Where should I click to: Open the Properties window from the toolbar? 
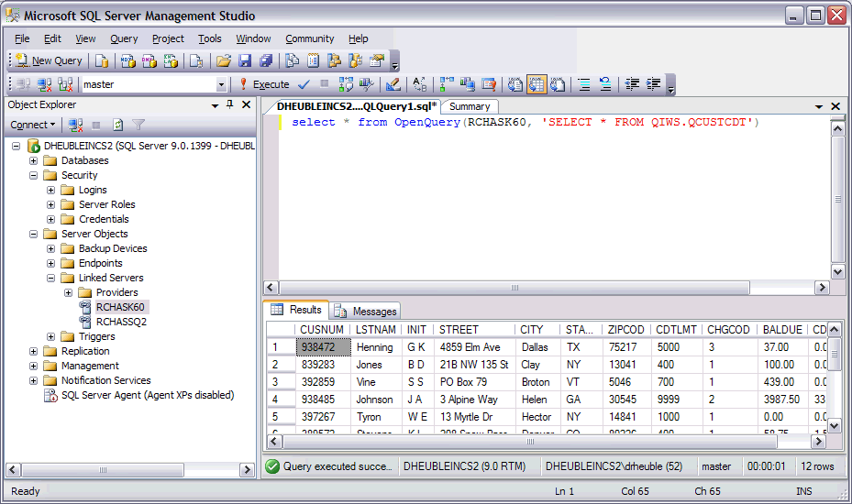pos(377,60)
